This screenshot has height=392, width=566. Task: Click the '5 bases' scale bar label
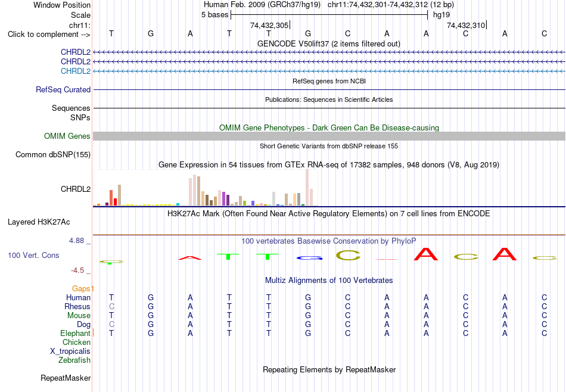pyautogui.click(x=214, y=15)
